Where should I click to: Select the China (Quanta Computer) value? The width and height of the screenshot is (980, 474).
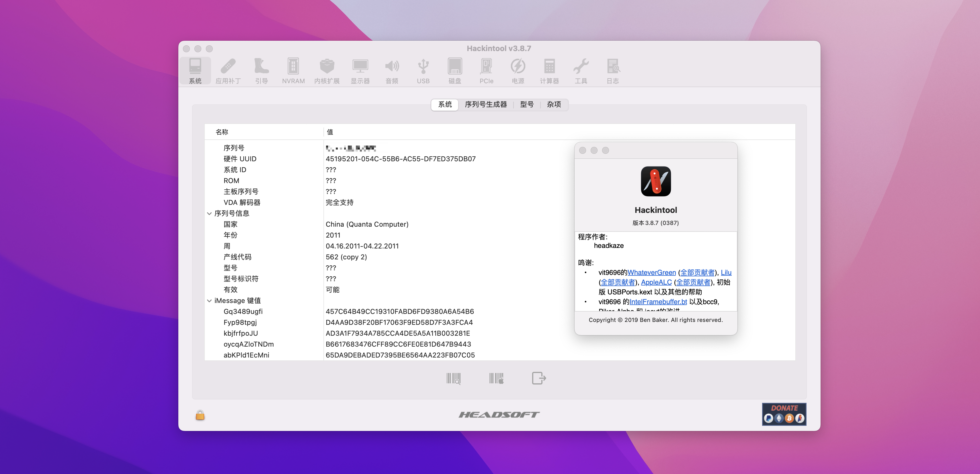point(367,224)
